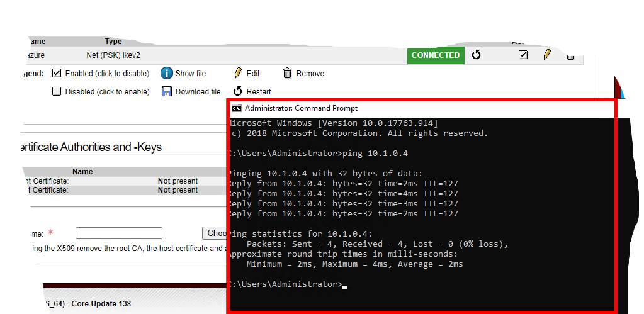
Task: Click the CONNECTED status badge for azure
Action: coord(436,55)
